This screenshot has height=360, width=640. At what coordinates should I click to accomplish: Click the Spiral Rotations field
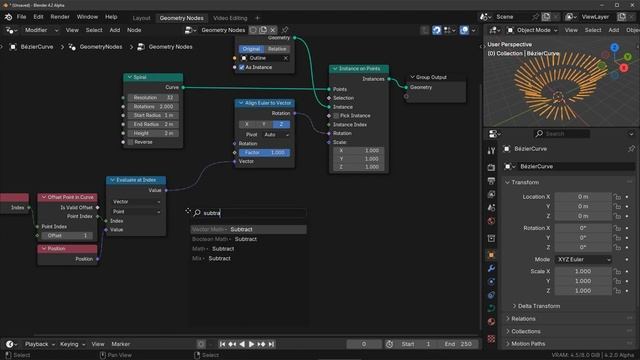[x=153, y=107]
